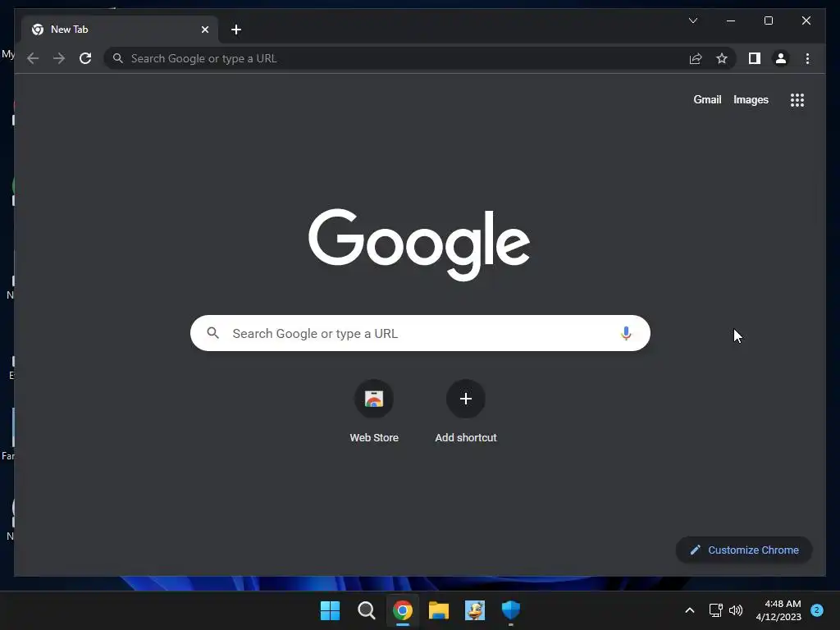Open the Web Store shortcut
840x630 pixels.
374,412
